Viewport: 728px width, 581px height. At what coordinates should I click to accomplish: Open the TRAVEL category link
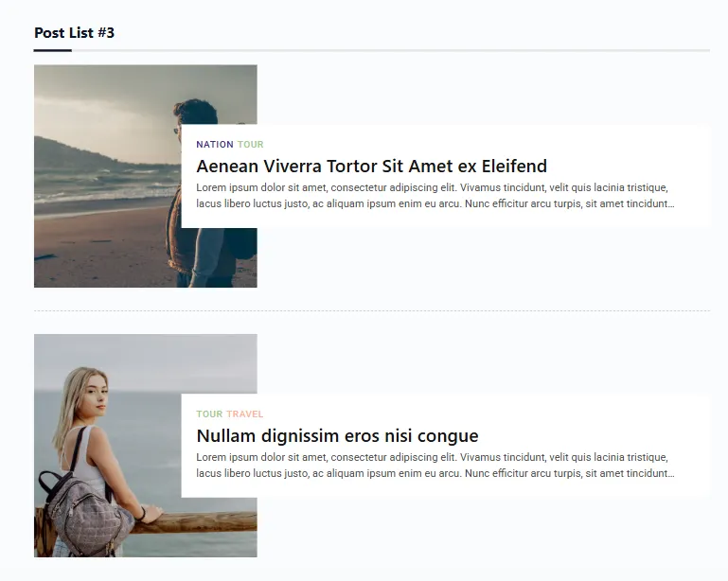tap(245, 414)
